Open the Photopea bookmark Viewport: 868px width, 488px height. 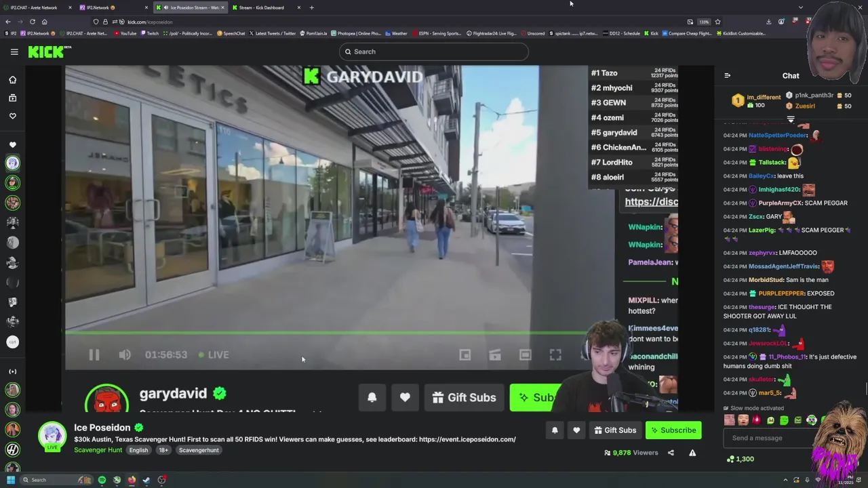pyautogui.click(x=355, y=33)
